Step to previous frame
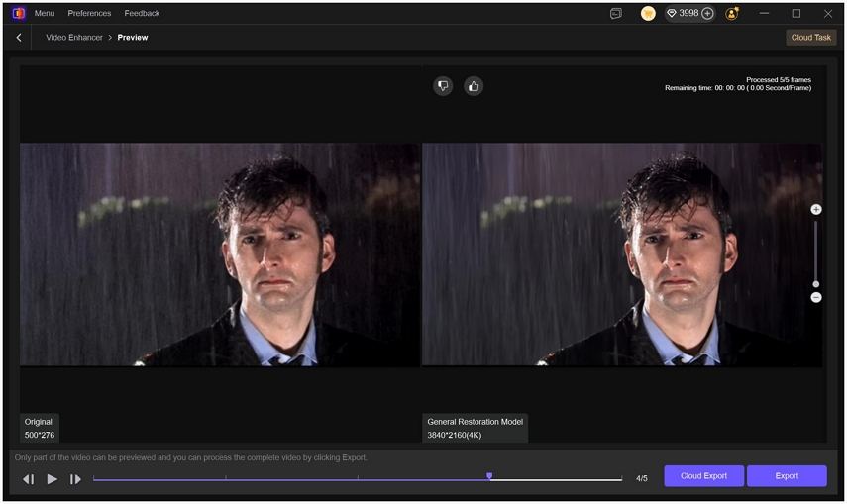 pos(29,479)
